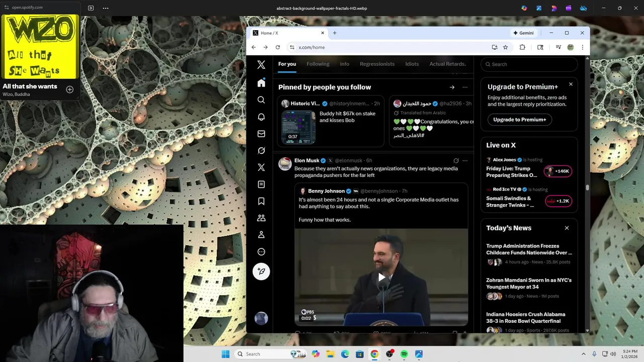
Task: Open Notifications bell icon in X sidebar
Action: (261, 117)
